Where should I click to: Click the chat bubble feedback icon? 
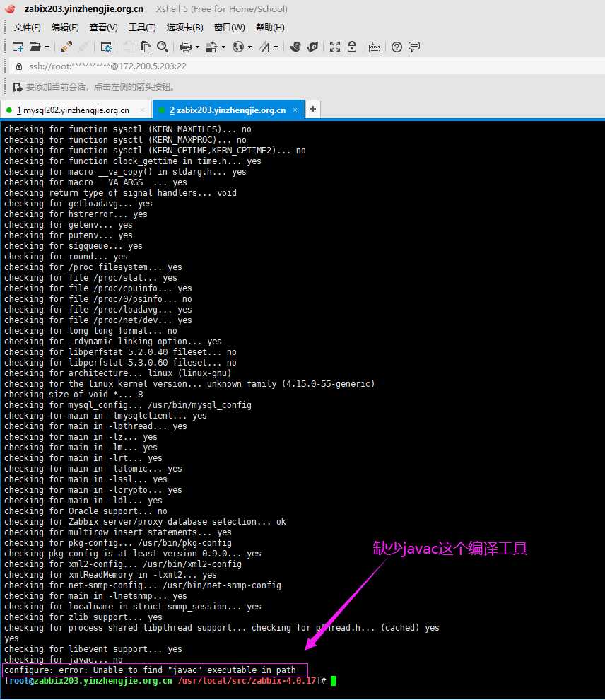[414, 47]
